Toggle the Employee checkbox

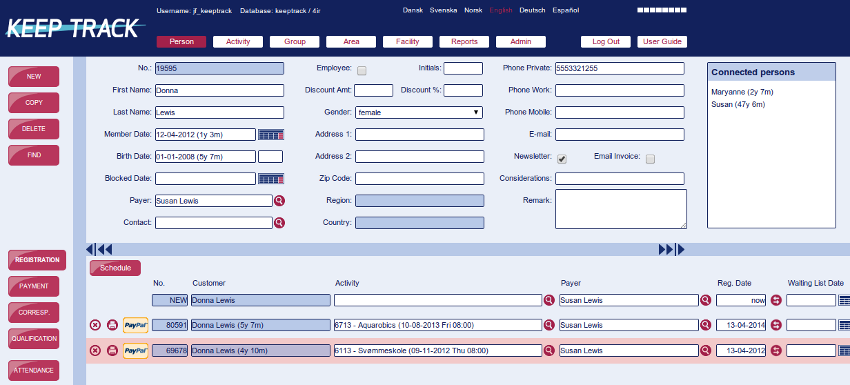[x=362, y=70]
